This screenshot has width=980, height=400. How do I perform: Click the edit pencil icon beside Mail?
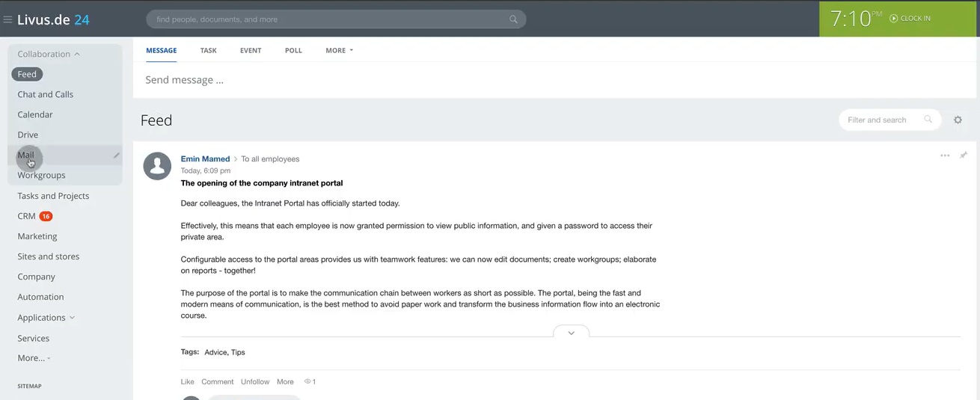116,156
